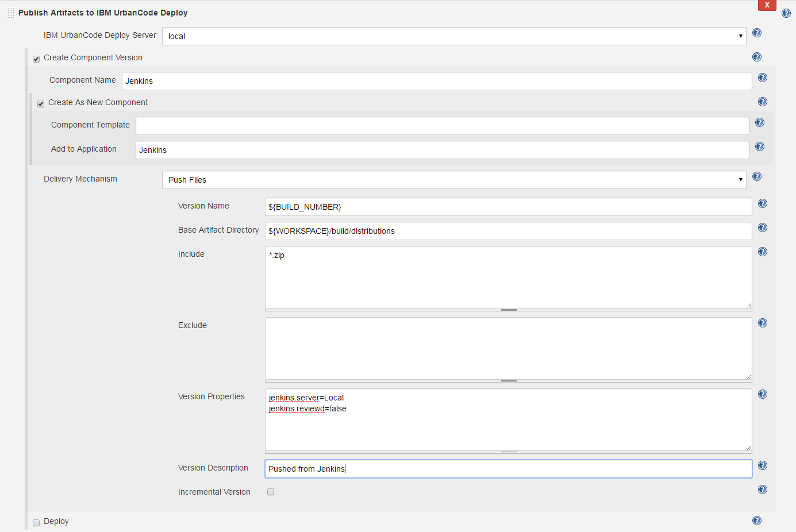This screenshot has width=796, height=532.
Task: Click help icon next to Version Name
Action: 763,203
